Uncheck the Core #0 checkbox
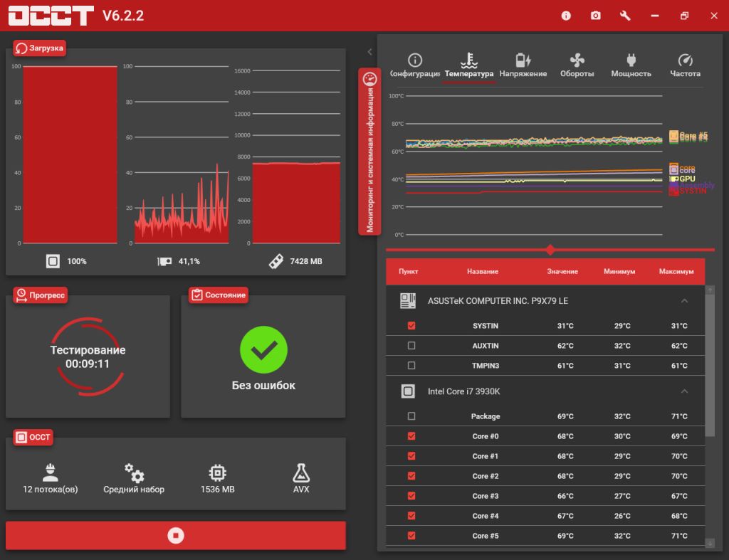 [411, 436]
